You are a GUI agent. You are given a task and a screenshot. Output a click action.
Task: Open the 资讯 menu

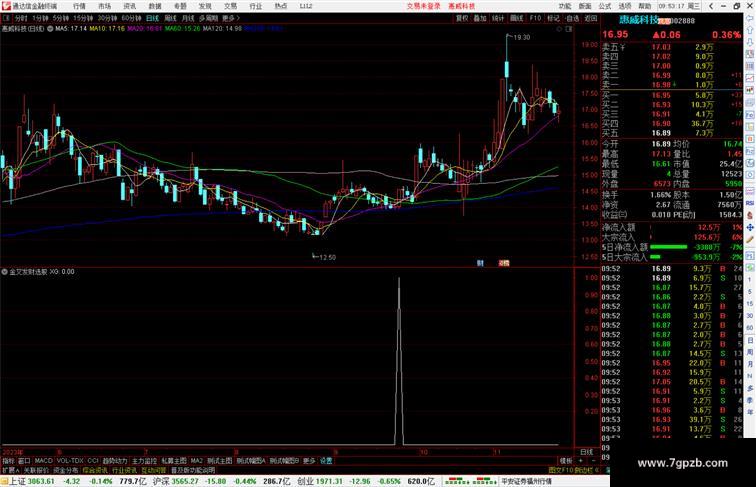(x=129, y=6)
